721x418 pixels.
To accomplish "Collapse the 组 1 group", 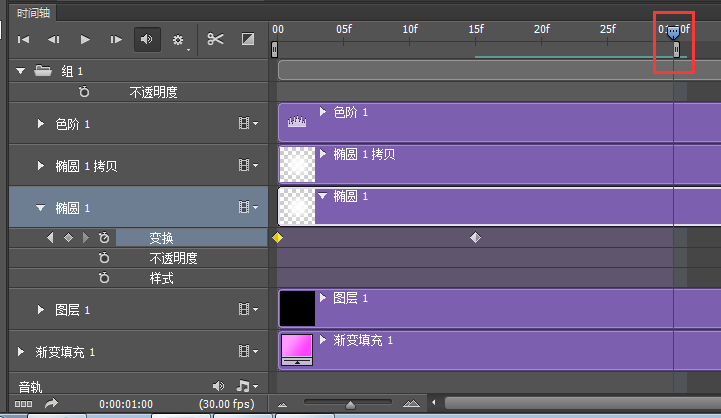I will click(x=21, y=71).
